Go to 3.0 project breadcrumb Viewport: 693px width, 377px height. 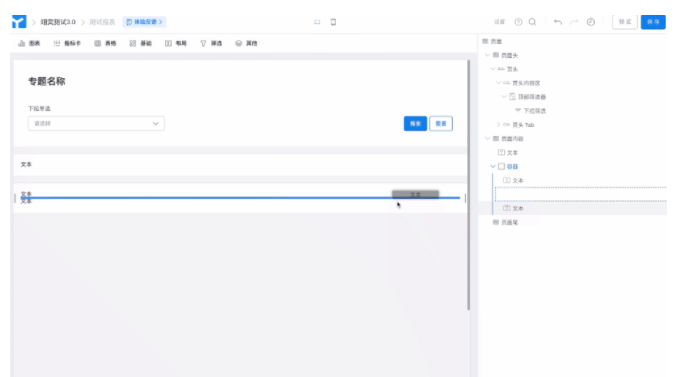coord(58,22)
